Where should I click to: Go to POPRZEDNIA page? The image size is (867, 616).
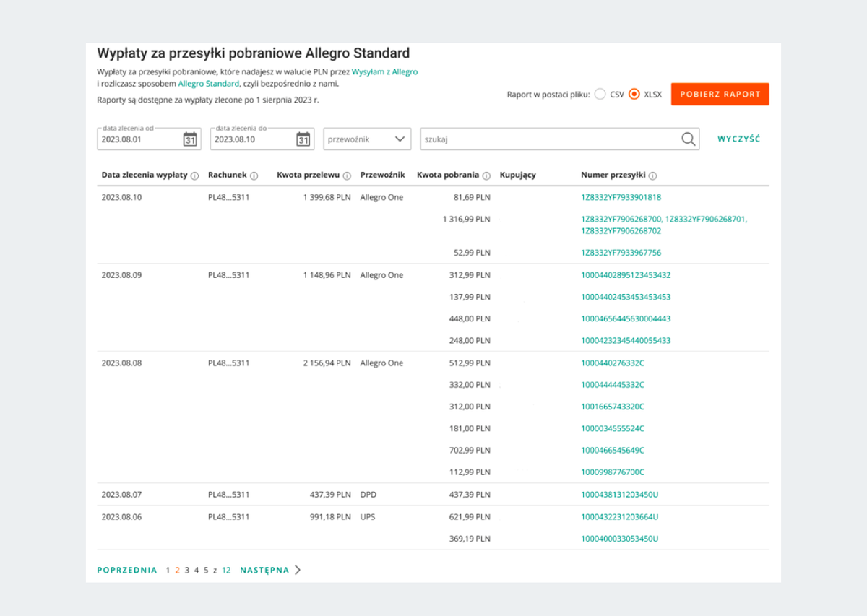127,570
